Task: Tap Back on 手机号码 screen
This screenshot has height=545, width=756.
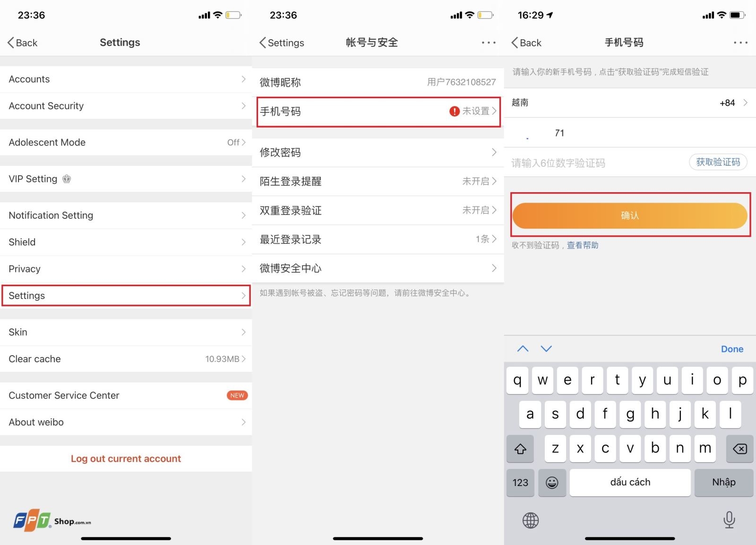Action: pos(526,43)
